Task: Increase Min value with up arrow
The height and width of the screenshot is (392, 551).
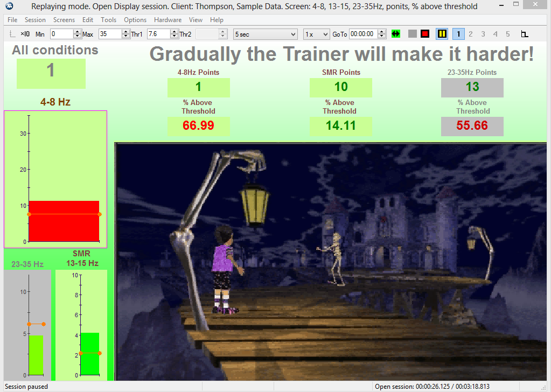Action: click(78, 32)
